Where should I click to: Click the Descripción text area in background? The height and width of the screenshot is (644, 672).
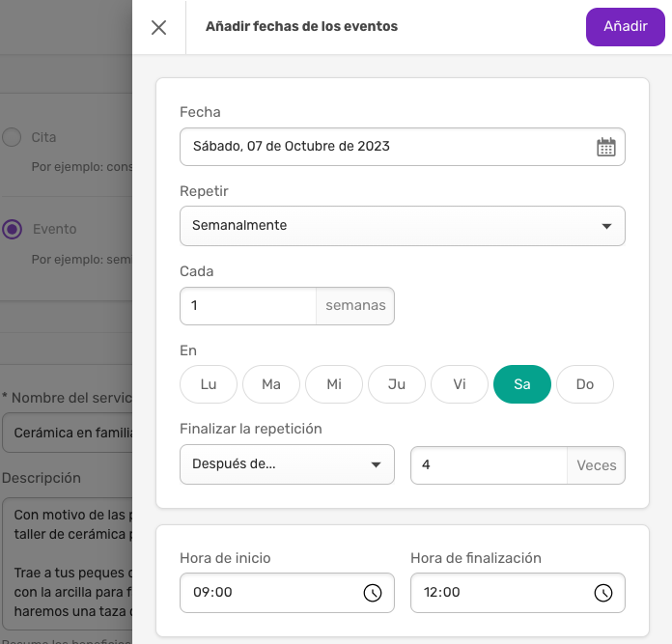pos(68,564)
